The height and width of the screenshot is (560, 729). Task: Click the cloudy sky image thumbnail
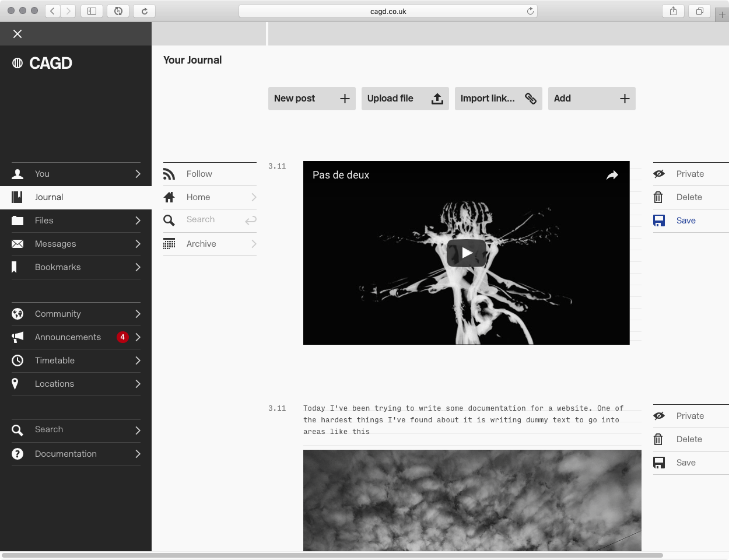pos(472,501)
